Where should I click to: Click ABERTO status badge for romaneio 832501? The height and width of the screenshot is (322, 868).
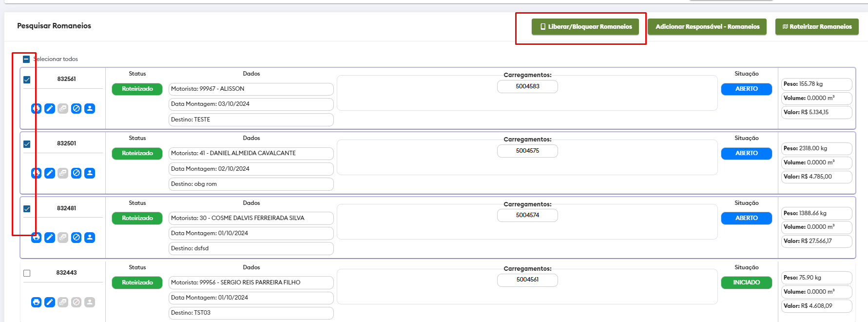(x=746, y=153)
